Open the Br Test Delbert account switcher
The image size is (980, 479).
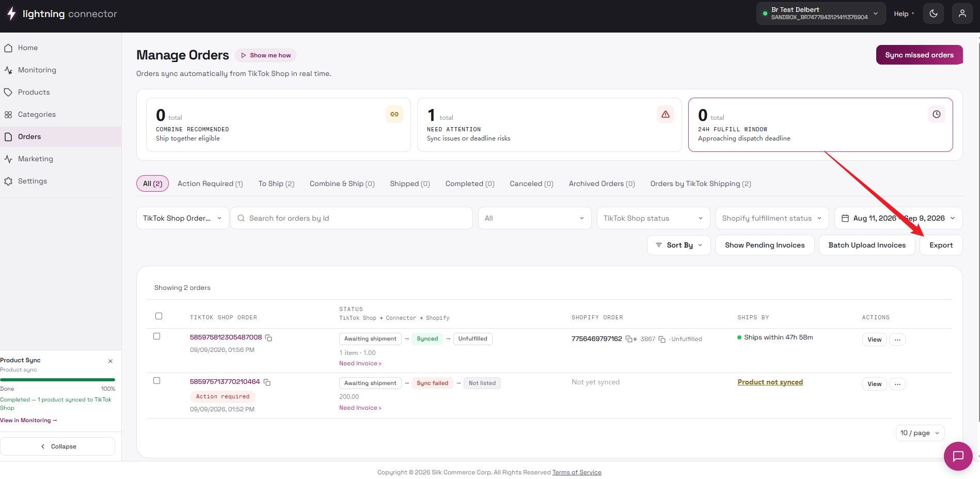click(x=821, y=13)
